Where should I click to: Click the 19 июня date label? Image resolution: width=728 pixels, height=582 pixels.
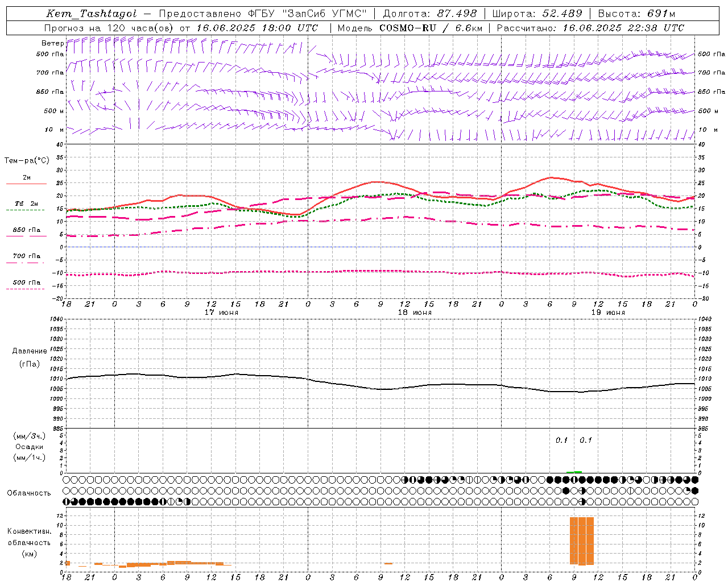(608, 313)
